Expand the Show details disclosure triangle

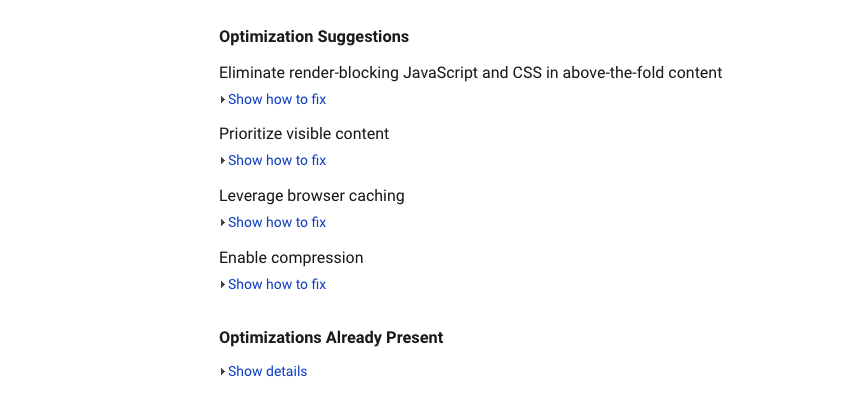222,372
